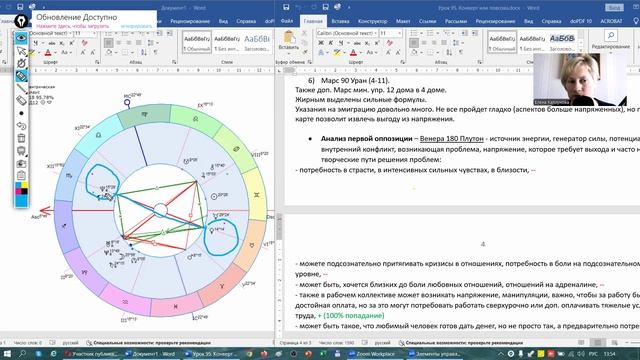Toggle subscript x₂ in right Word window
Viewport: 640px width, 360px height.
point(368,43)
